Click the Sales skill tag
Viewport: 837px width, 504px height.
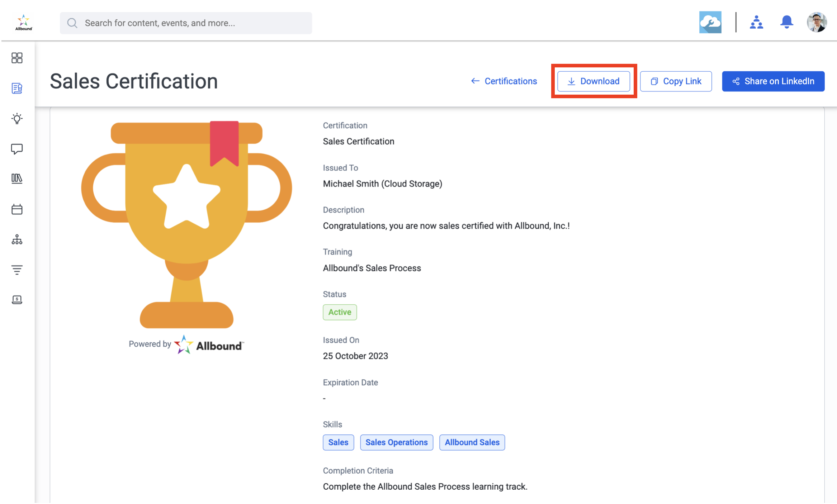click(338, 442)
